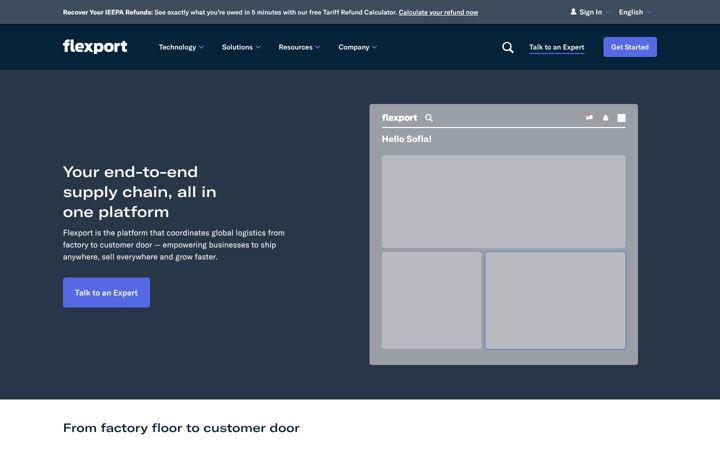Expand the Technology menu
720x450 pixels.
pyautogui.click(x=181, y=47)
